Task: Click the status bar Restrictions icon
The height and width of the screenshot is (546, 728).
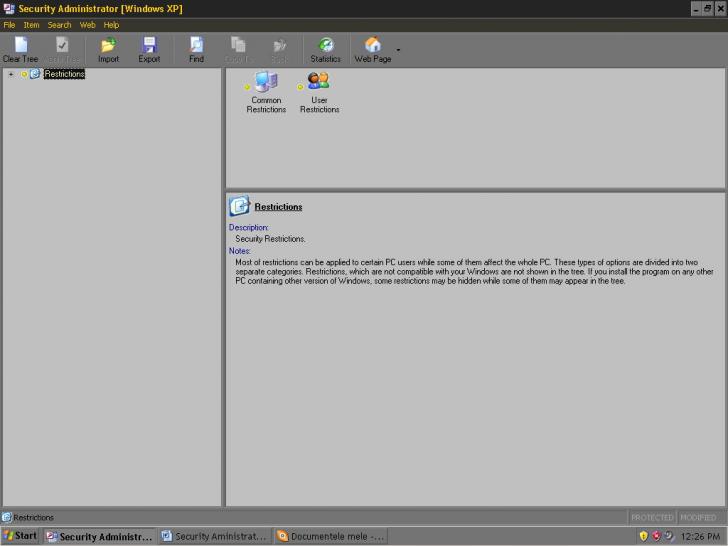Action: tap(6, 517)
